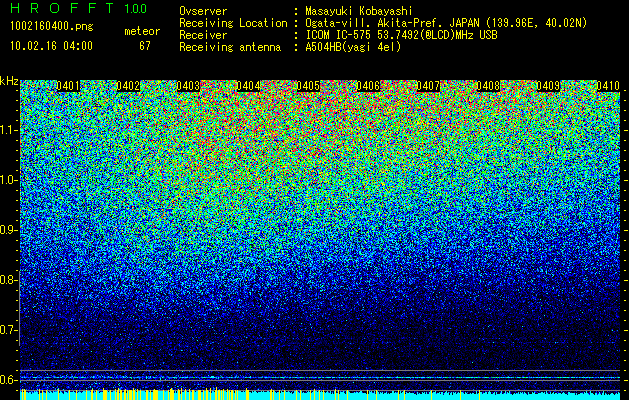The width and height of the screenshot is (629, 400).
Task: Click the 0409 time marker
Action: pyautogui.click(x=548, y=86)
